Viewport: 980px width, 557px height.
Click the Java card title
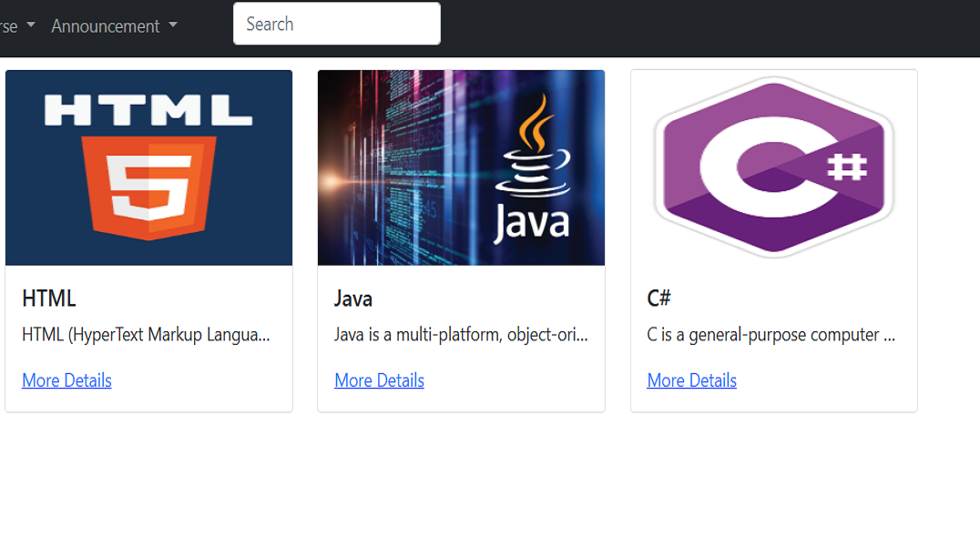(353, 299)
